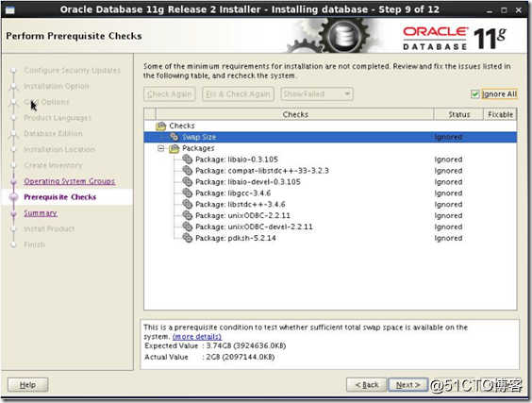Viewport: 532px width, 403px height.
Task: Click the Status column header
Action: click(x=458, y=114)
